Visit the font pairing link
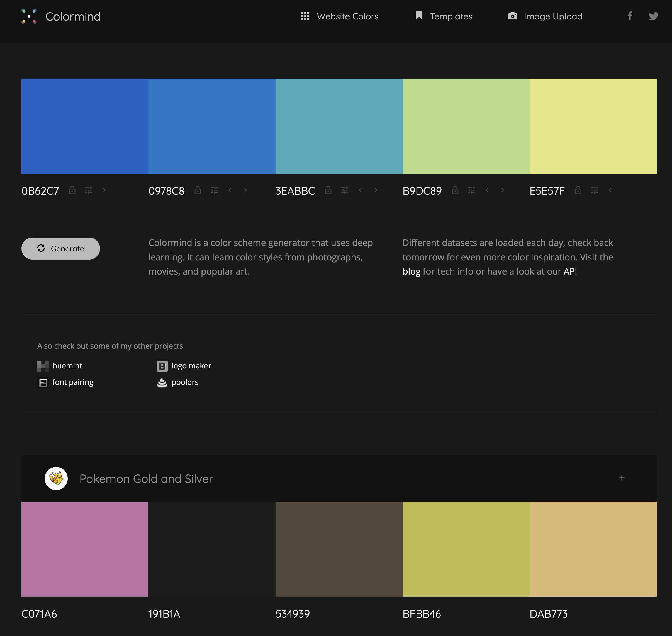 point(73,382)
